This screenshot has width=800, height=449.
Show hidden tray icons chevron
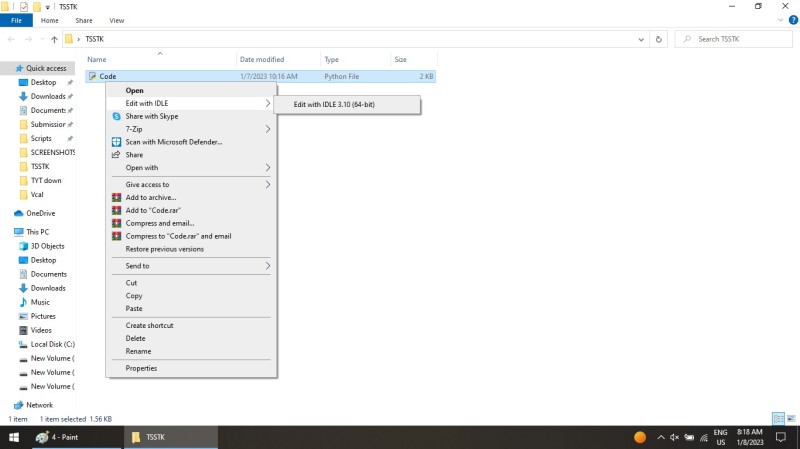pyautogui.click(x=661, y=437)
